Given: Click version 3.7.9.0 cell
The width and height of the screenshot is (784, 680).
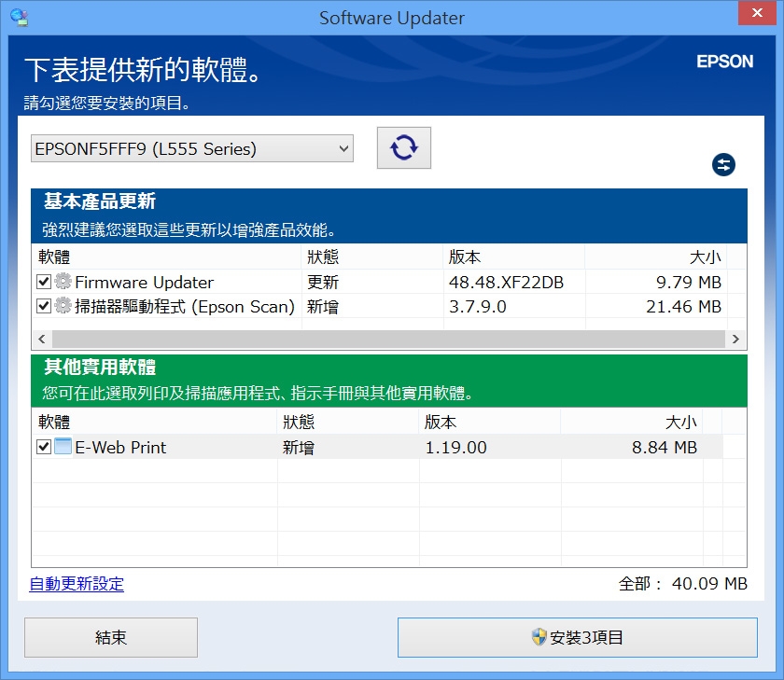Looking at the screenshot, I should click(x=478, y=306).
